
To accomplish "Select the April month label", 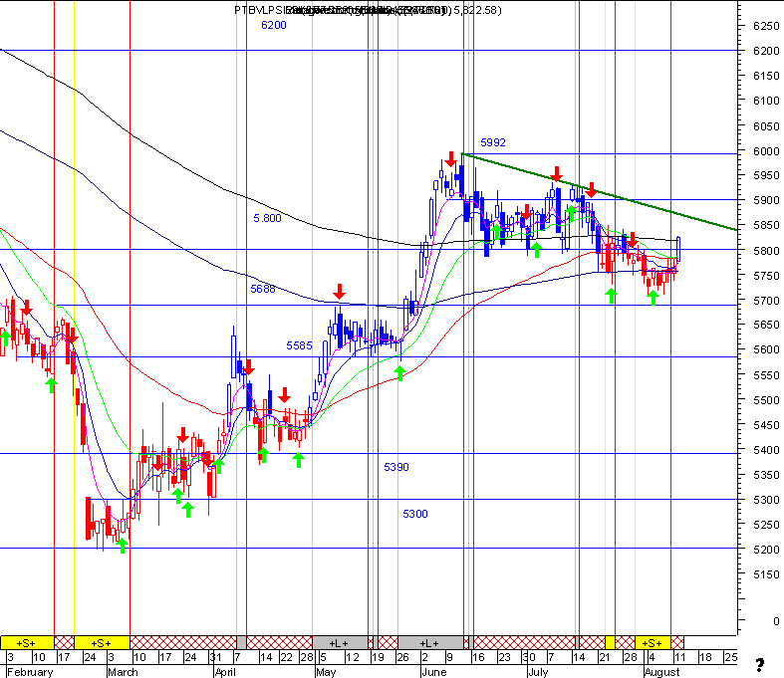I will [225, 672].
